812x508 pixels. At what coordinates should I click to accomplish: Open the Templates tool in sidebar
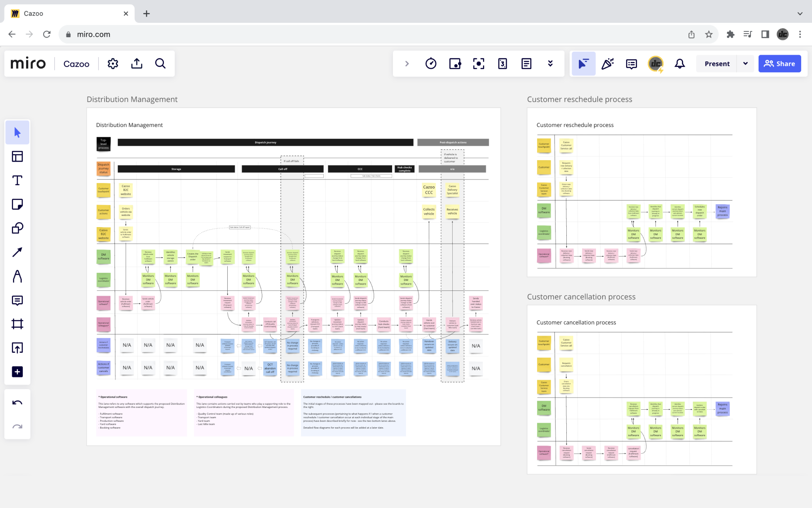[17, 157]
